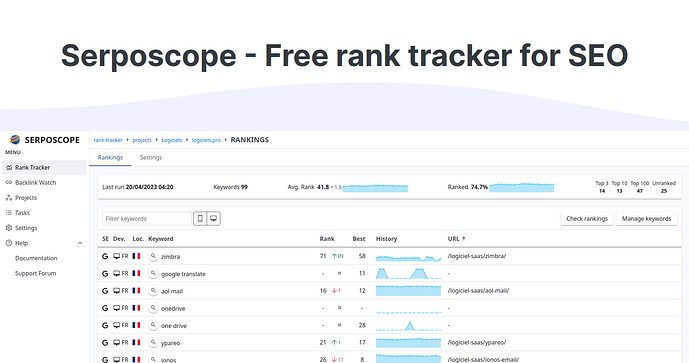
Task: Select the Rankings tab
Action: point(110,157)
